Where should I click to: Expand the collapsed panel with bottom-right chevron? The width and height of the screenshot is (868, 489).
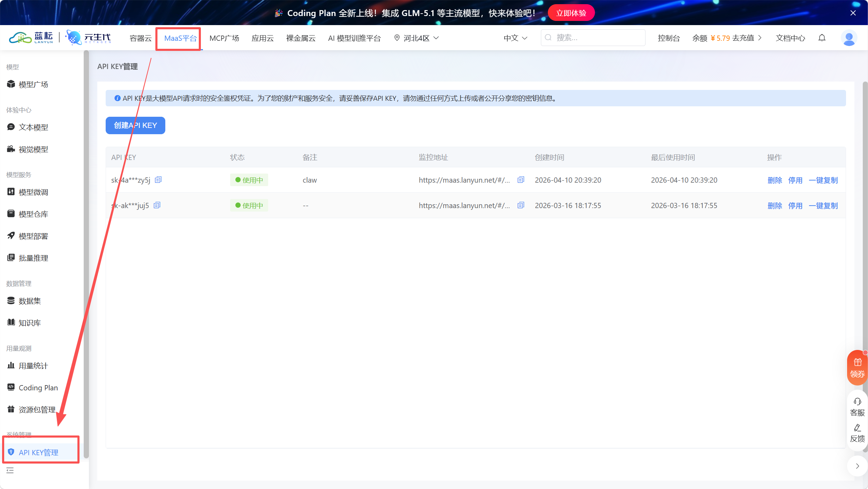coord(858,466)
